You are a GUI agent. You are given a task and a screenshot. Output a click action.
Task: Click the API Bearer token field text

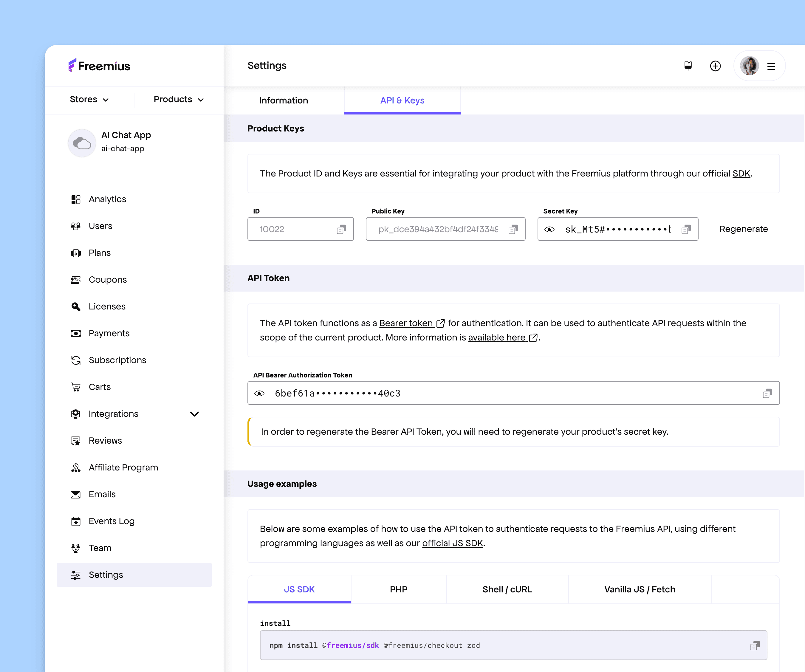(338, 393)
